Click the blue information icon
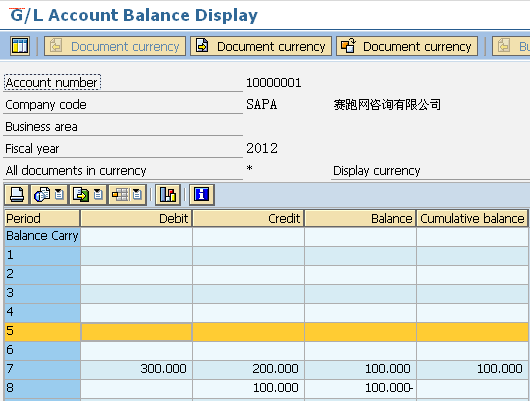Image resolution: width=530 pixels, height=401 pixels. click(202, 194)
